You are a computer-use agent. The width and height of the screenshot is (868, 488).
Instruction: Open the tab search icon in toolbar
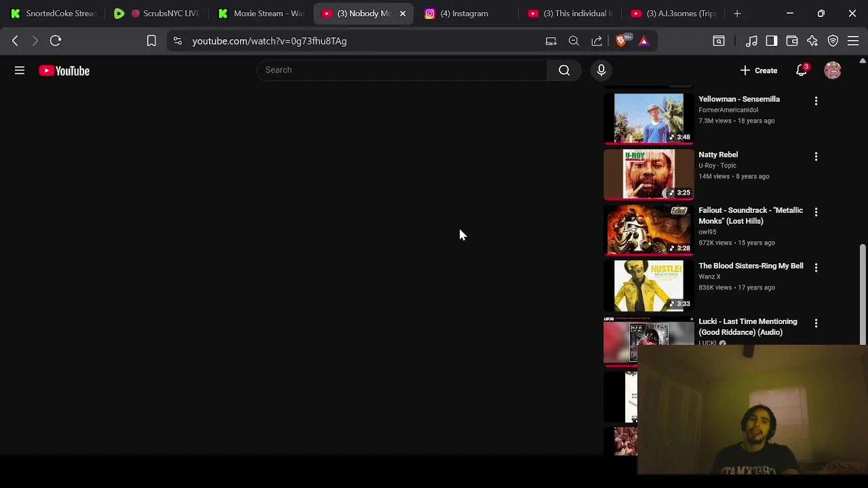[719, 41]
